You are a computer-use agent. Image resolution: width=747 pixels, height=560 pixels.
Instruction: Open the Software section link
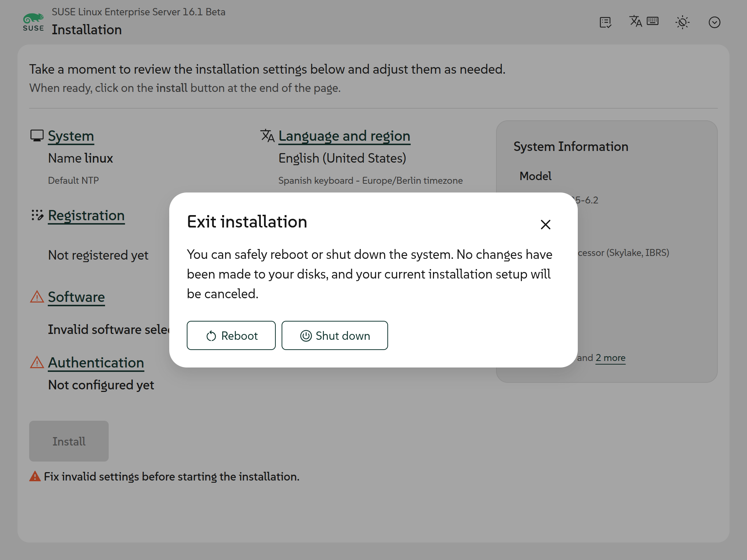click(x=76, y=297)
